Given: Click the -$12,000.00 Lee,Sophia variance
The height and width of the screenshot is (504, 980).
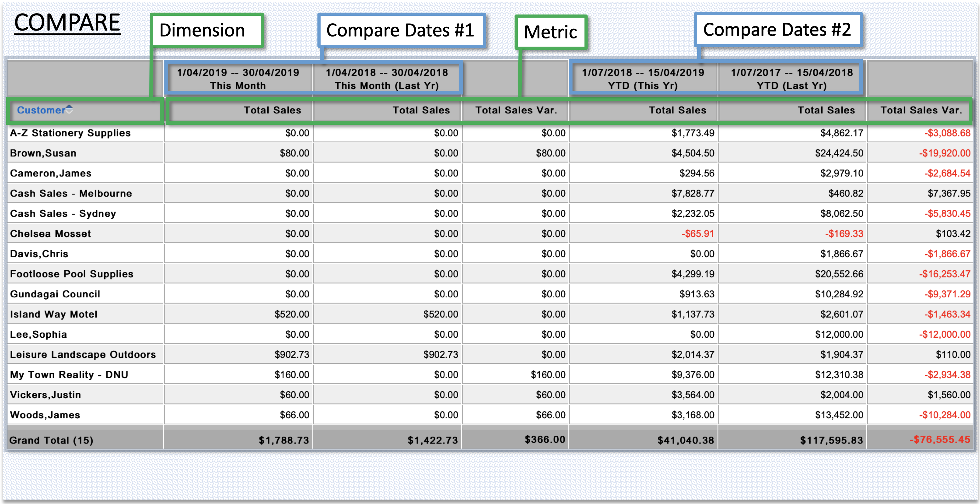Looking at the screenshot, I should [x=945, y=335].
